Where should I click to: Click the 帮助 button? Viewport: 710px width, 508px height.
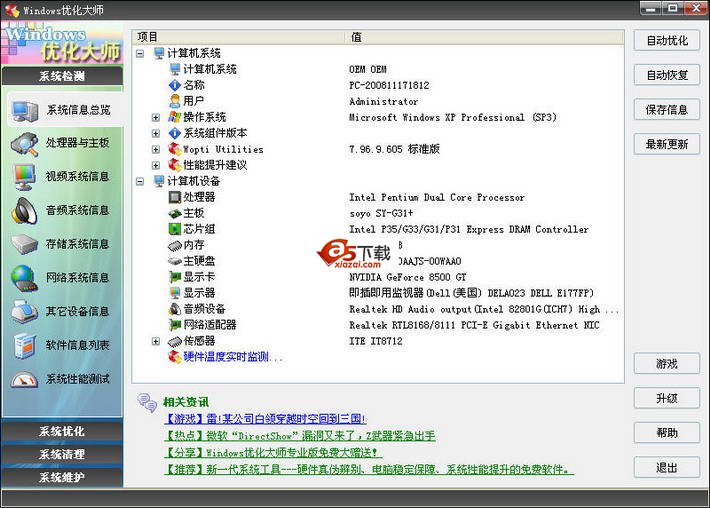point(667,433)
